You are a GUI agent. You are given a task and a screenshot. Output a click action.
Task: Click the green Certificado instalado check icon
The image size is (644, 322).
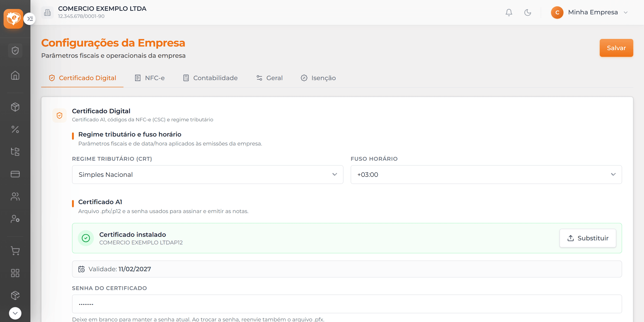click(x=86, y=238)
